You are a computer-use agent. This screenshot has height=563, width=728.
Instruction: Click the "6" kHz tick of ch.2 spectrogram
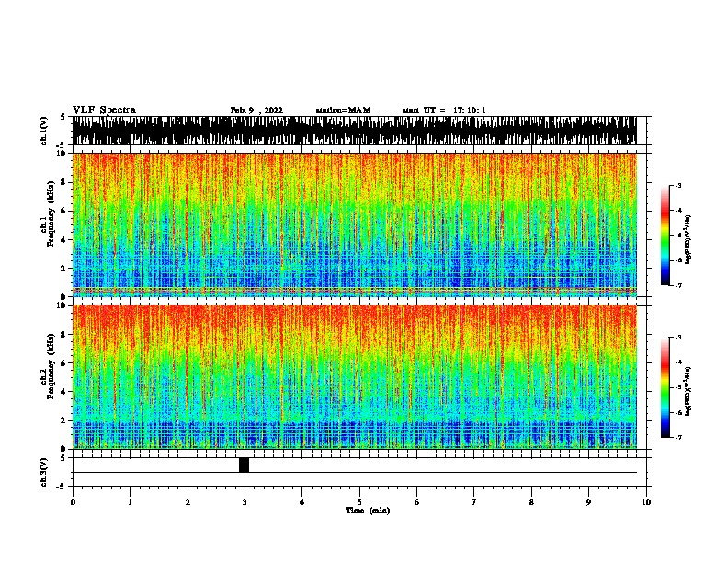(x=65, y=363)
